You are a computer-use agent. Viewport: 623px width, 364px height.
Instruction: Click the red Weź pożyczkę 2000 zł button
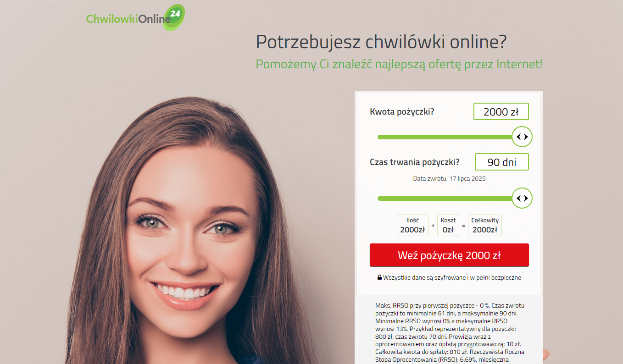[x=449, y=255]
